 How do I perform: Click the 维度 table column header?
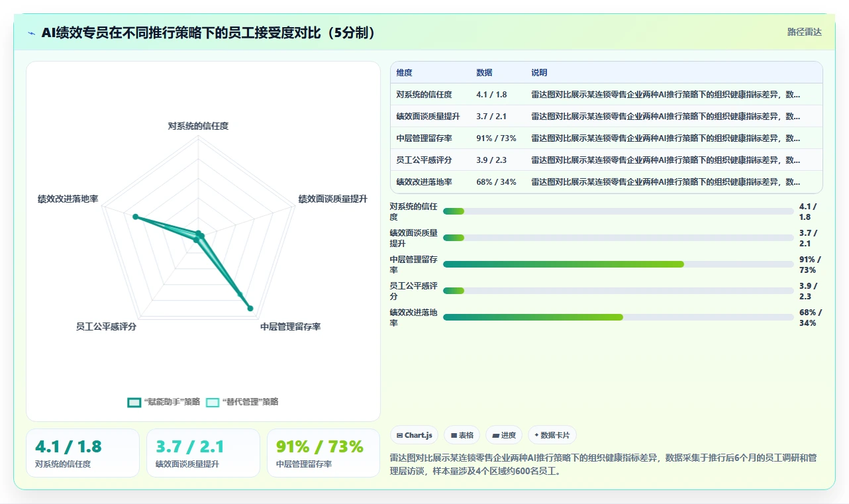404,73
